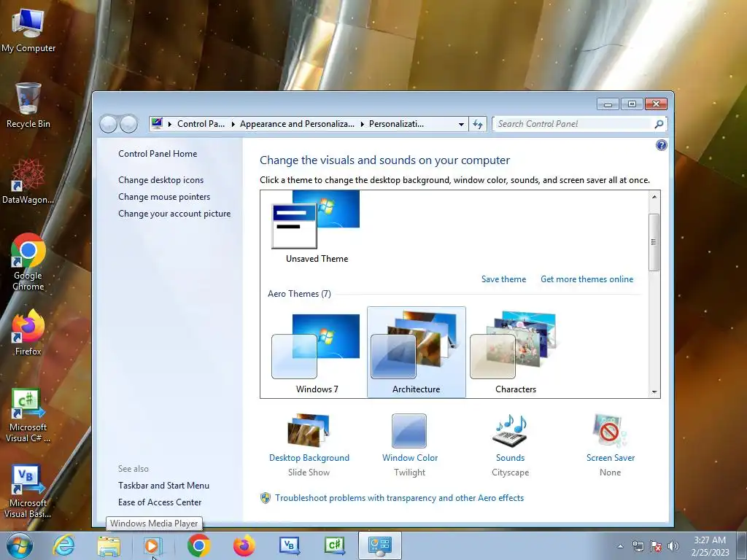This screenshot has width=747, height=560.
Task: Refresh the Control Panel address bar
Action: coord(477,124)
